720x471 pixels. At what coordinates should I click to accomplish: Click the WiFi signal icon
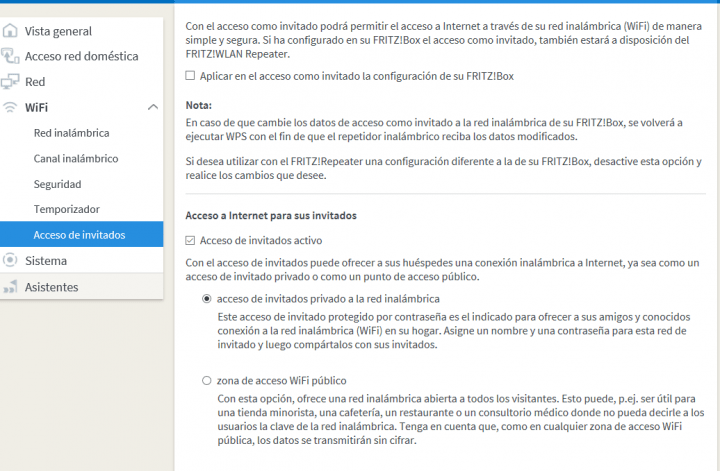[x=10, y=107]
